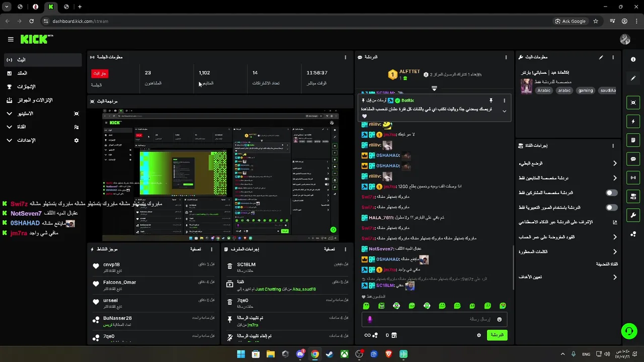Open the Revenue page in the sidebar
The height and width of the screenshot is (362, 644).
click(x=42, y=73)
